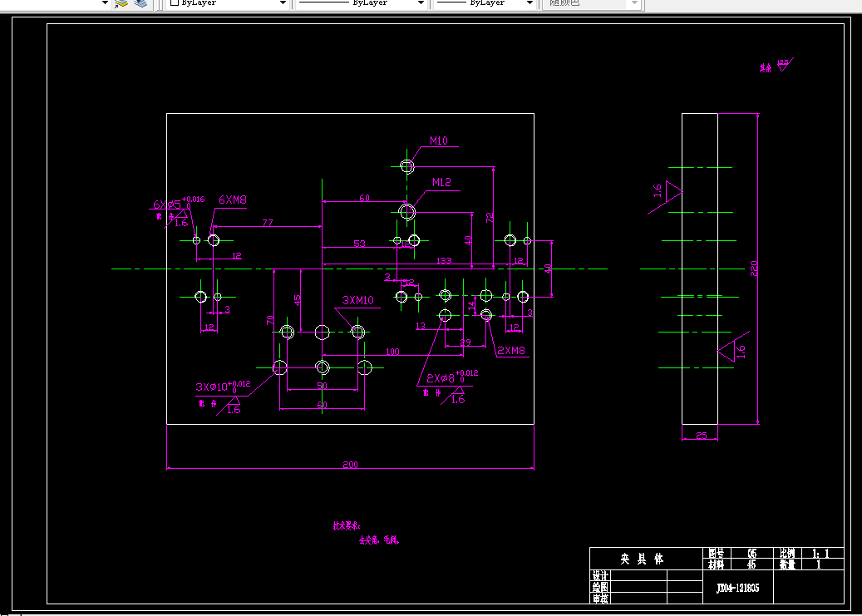Select the 200 overall width dimension

coord(350,465)
